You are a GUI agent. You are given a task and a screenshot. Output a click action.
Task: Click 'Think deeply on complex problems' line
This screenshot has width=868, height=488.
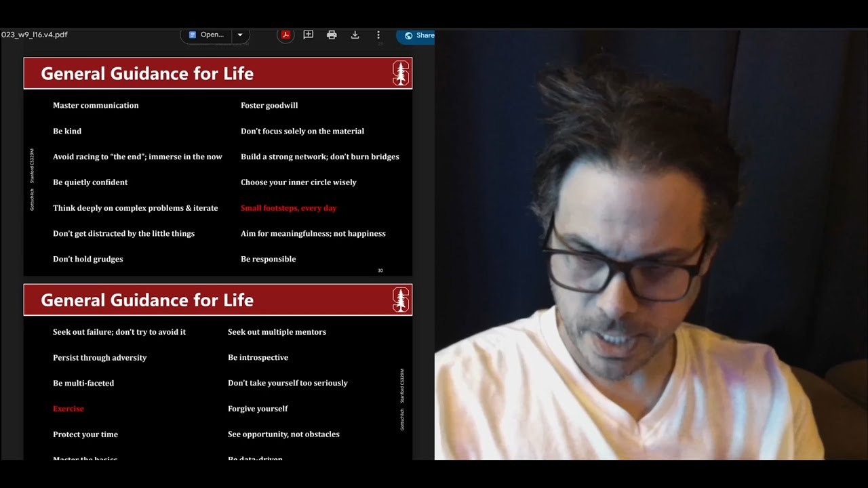point(136,208)
